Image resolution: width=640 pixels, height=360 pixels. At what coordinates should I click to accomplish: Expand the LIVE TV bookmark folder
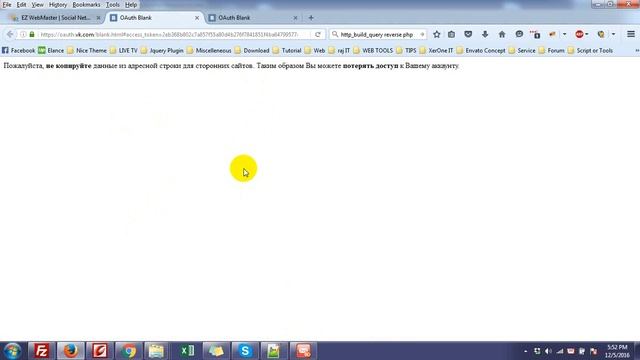124,51
